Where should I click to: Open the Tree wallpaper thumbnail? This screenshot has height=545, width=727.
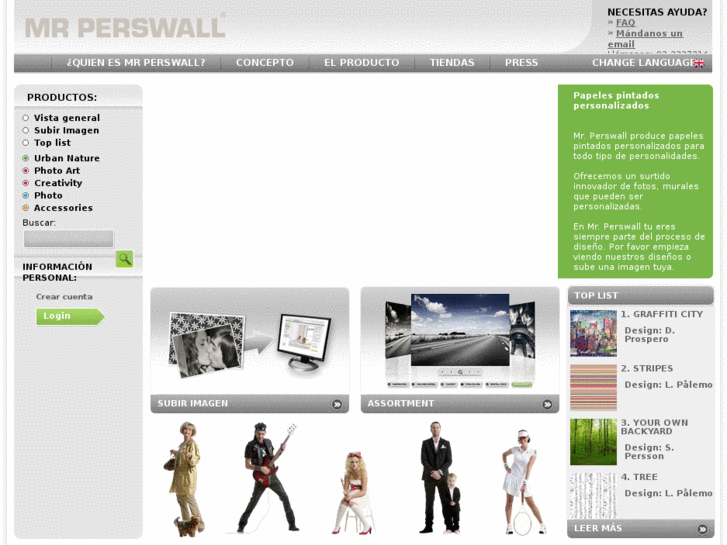[593, 496]
